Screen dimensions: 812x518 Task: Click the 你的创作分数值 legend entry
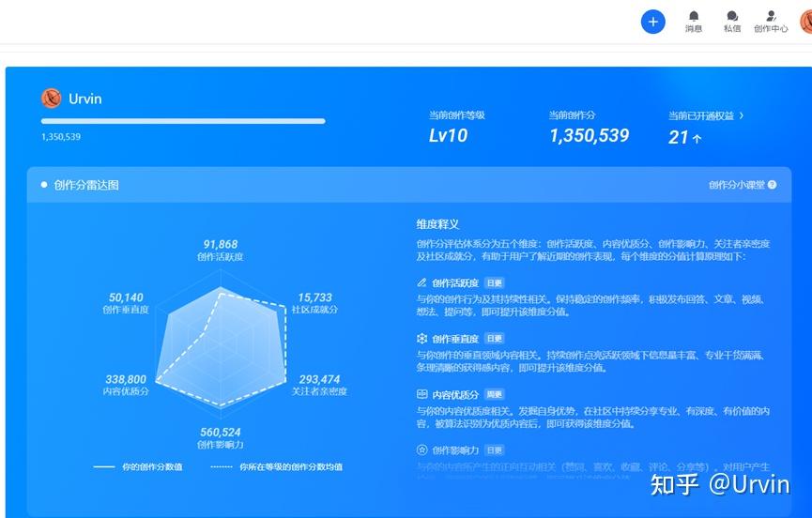(x=138, y=466)
